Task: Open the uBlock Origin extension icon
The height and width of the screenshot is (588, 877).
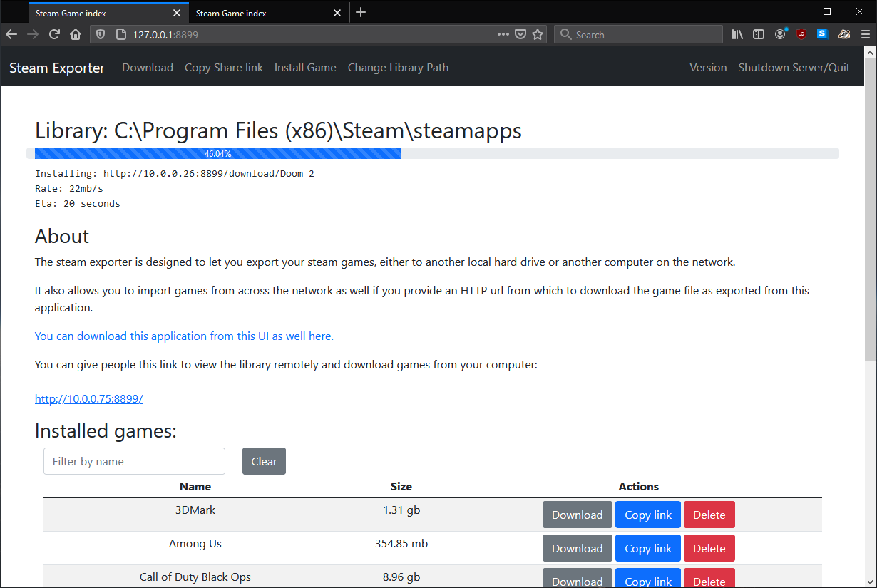Action: [801, 34]
